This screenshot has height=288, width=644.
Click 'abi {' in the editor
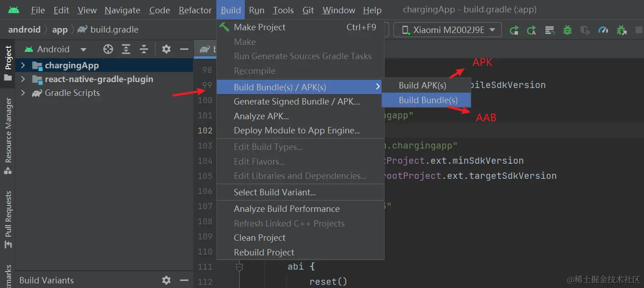(x=301, y=266)
